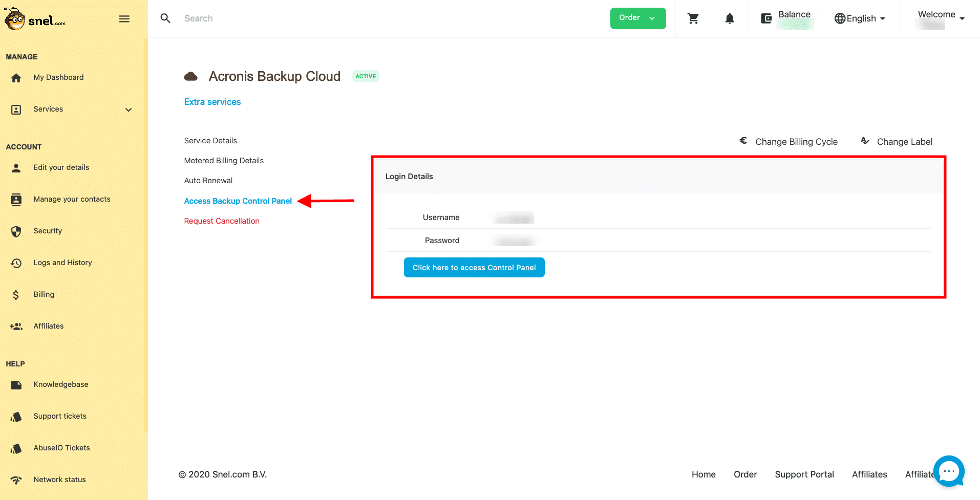Click the search magnifier icon
The image size is (980, 500).
pyautogui.click(x=165, y=18)
